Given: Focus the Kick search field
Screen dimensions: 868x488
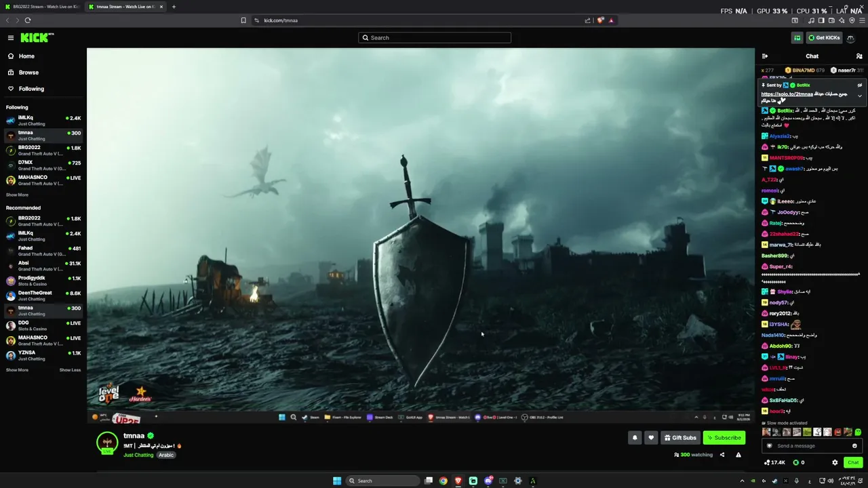Looking at the screenshot, I should [435, 38].
